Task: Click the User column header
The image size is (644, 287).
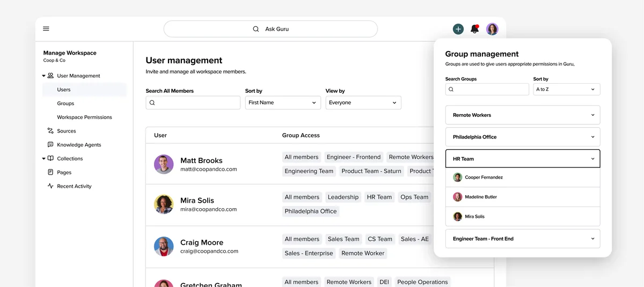Action: pos(160,136)
